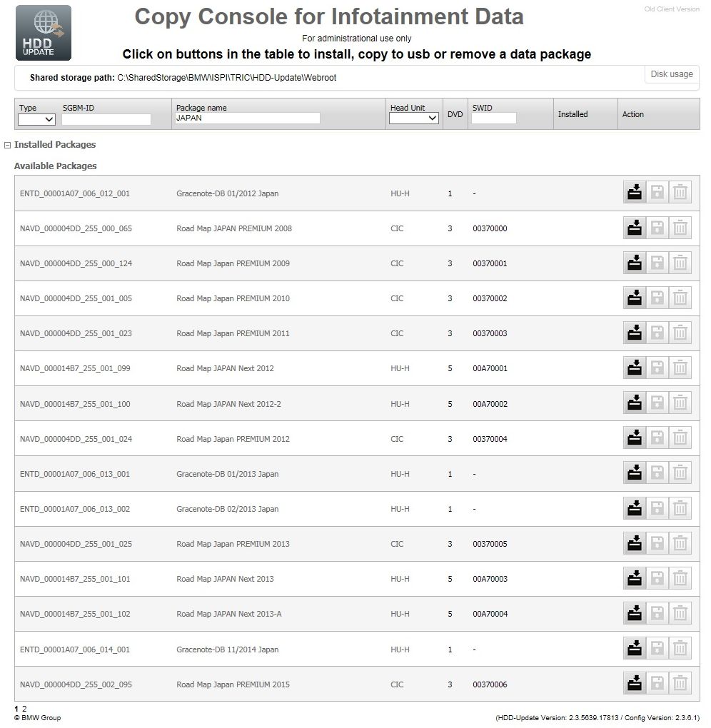The width and height of the screenshot is (711, 728).
Task: Click Road Map Japan PREMIUM 2015 name
Action: (233, 684)
